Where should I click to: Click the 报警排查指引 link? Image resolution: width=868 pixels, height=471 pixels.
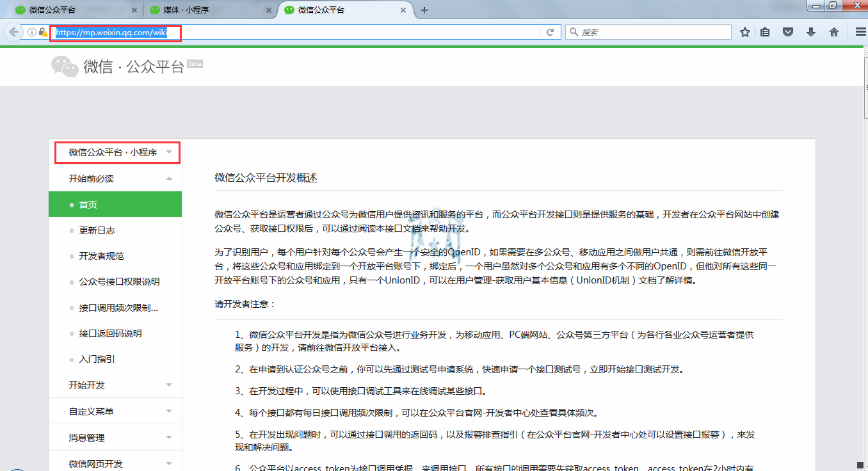tap(494, 435)
